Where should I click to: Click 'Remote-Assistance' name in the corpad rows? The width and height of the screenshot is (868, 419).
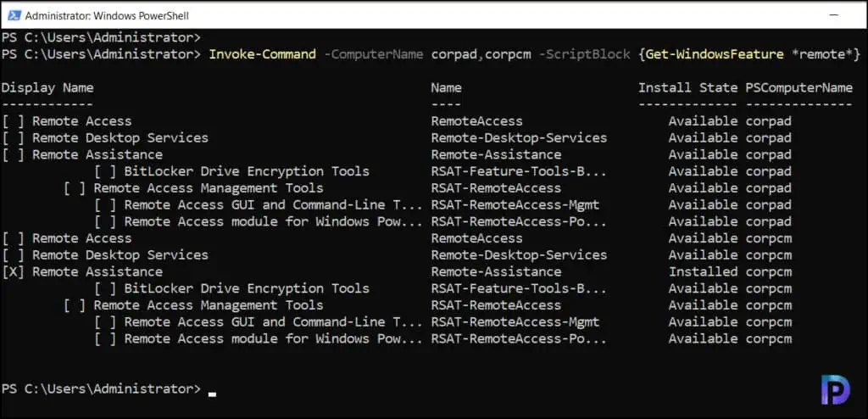(496, 154)
